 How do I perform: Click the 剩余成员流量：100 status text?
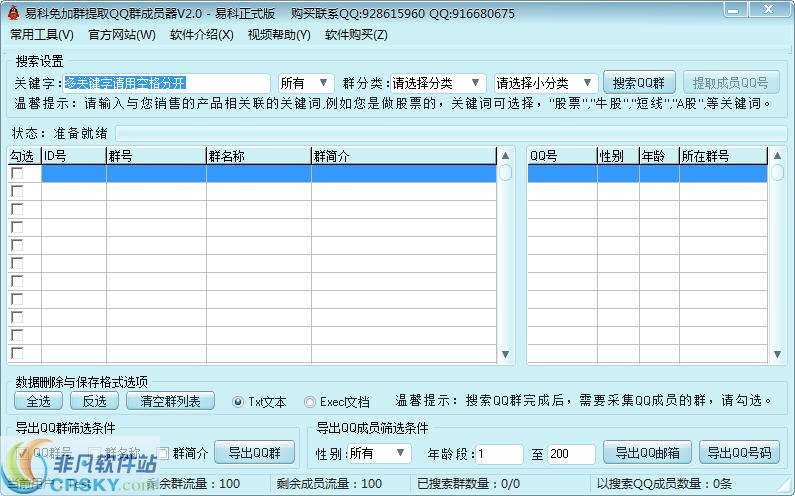pos(329,483)
